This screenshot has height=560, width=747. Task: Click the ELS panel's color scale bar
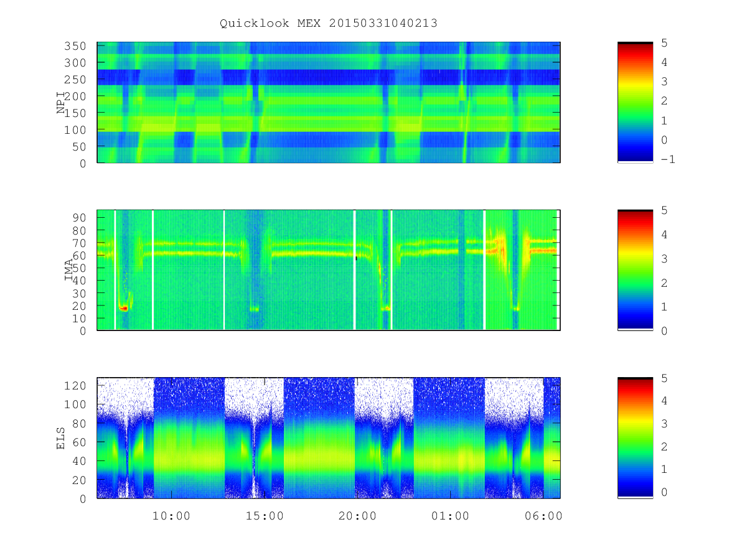(x=635, y=438)
